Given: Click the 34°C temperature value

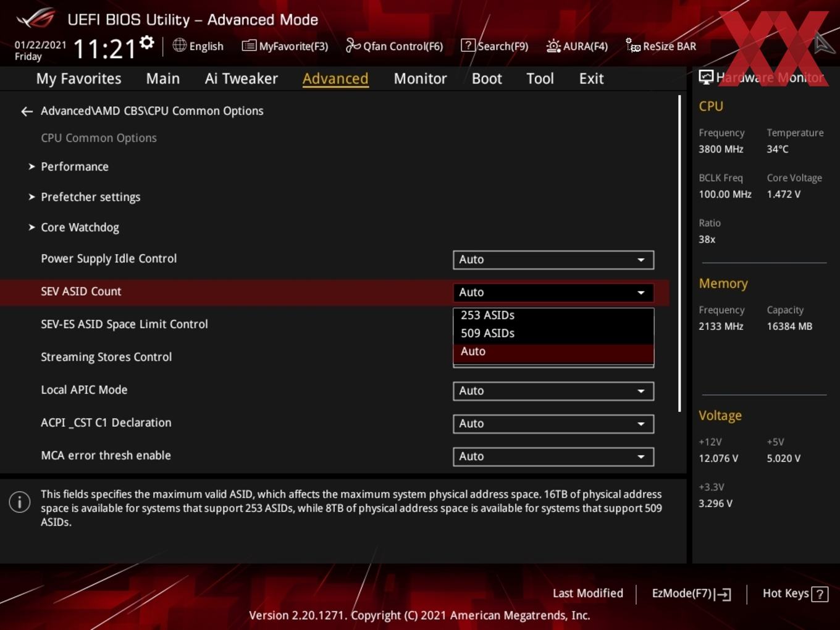Looking at the screenshot, I should tap(778, 149).
